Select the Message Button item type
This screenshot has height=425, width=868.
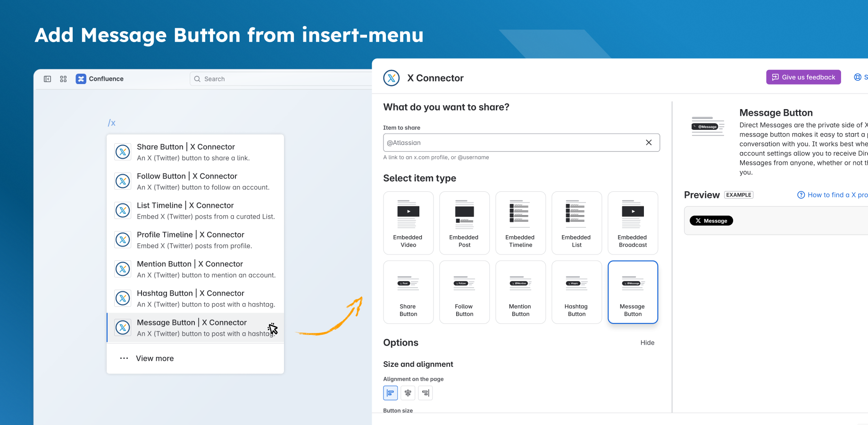pos(633,292)
